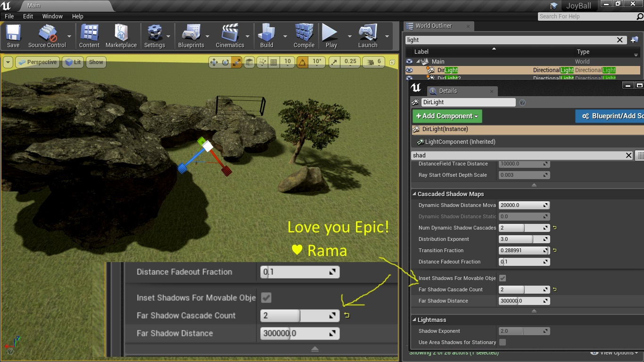The height and width of the screenshot is (362, 644).
Task: Click the Settings gear toolbar icon
Action: point(154,36)
